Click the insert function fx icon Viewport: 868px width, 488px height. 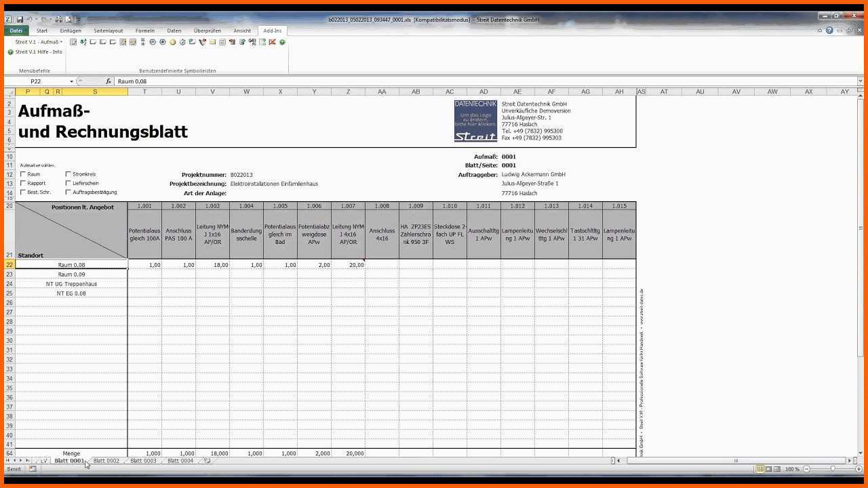click(108, 81)
